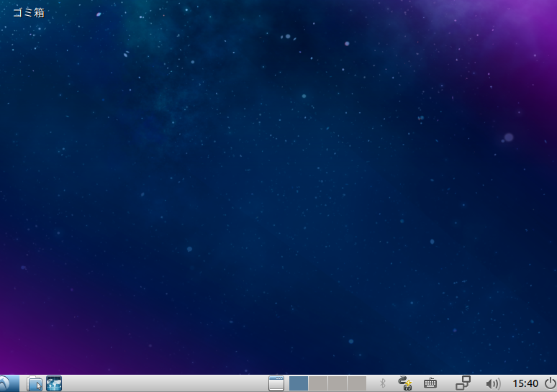Launch the file manager from the panel
557x392 pixels.
click(35, 383)
